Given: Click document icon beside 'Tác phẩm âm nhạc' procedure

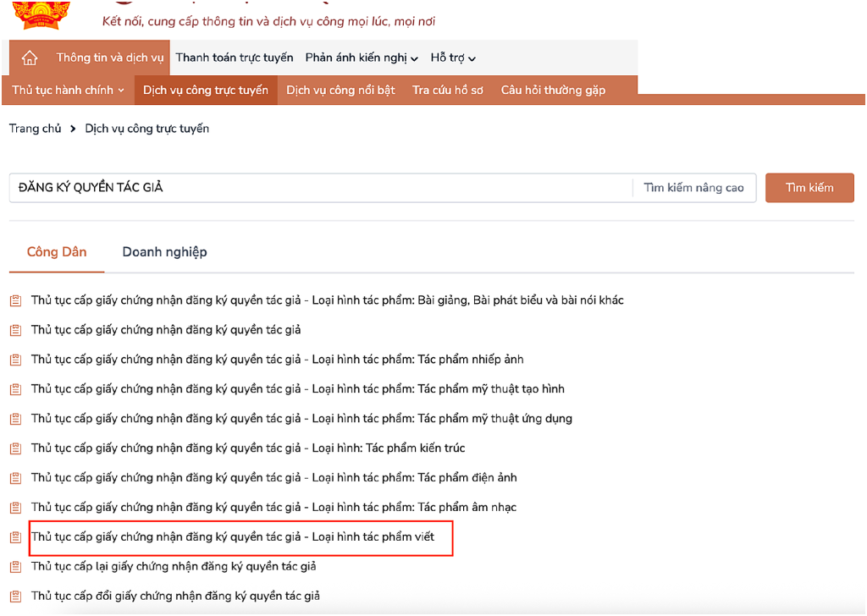Looking at the screenshot, I should click(15, 507).
